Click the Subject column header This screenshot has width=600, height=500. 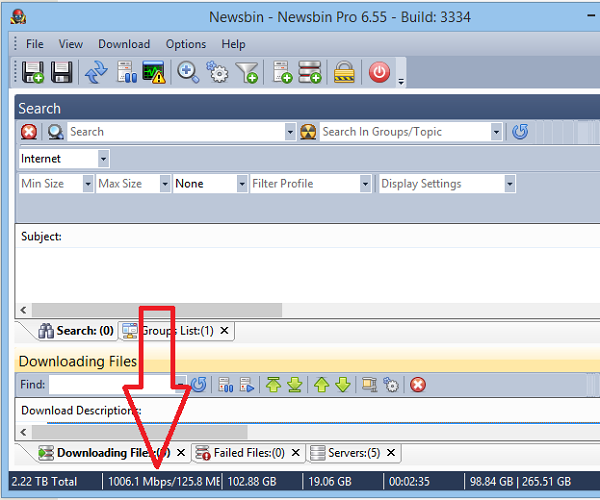41,236
